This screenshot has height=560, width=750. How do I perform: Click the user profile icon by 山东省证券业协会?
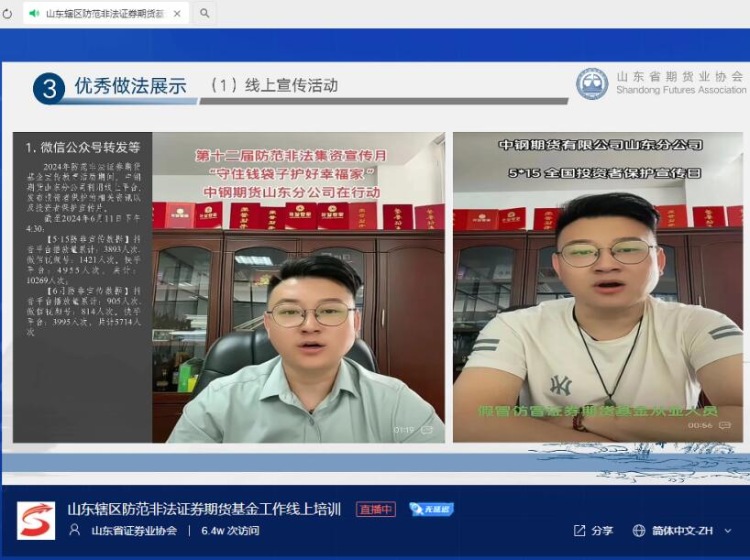coord(74,530)
